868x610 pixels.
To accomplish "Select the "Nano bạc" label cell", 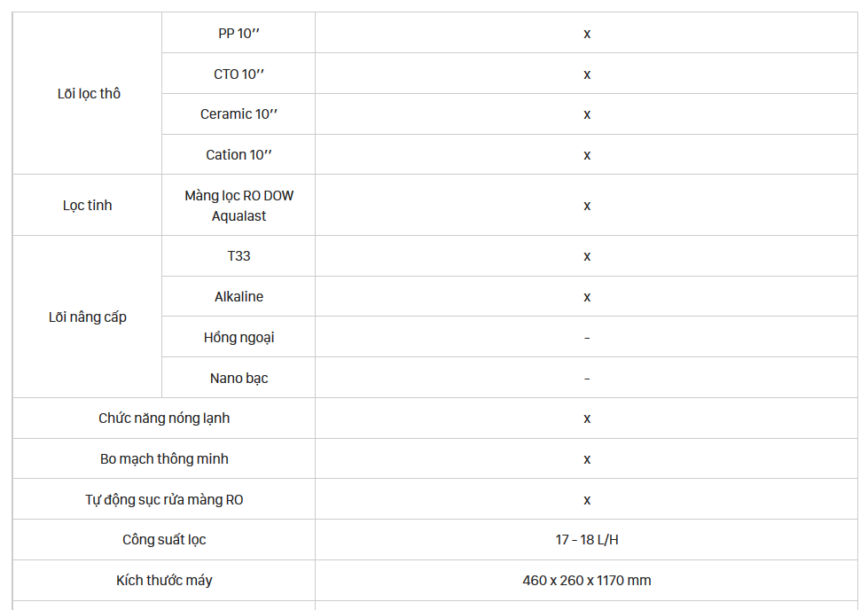I will (x=239, y=379).
